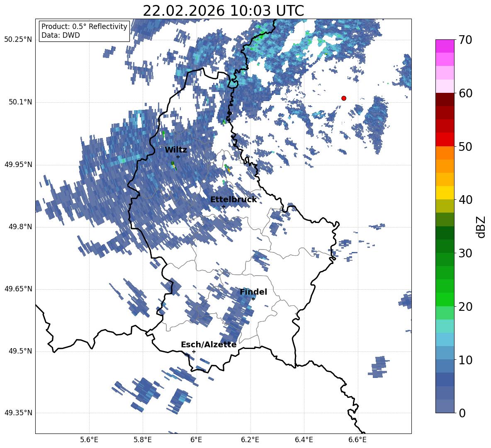Click the Product: 0.5° Reflectivity text

[84, 27]
